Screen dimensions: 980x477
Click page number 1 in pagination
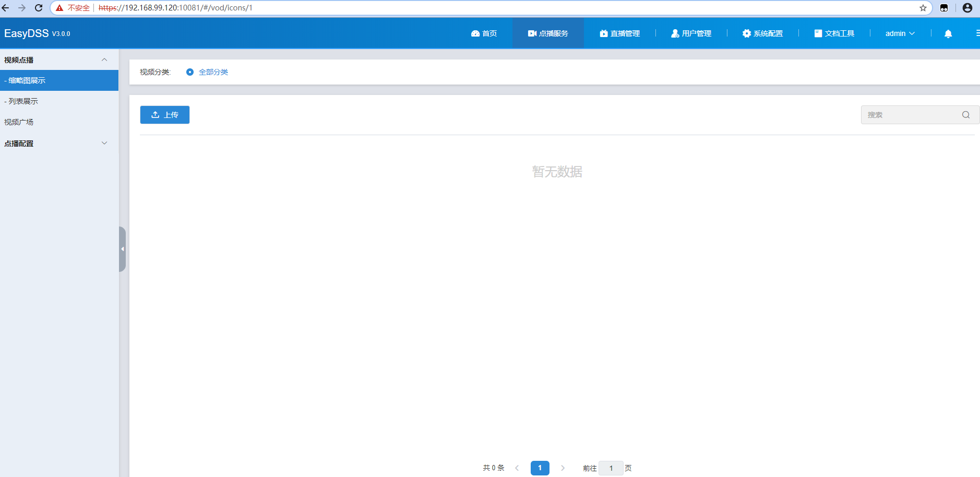(x=540, y=468)
